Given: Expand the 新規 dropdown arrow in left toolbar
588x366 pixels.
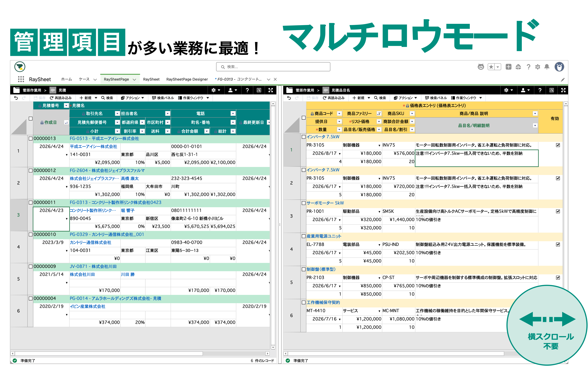Looking at the screenshot, I should (96, 98).
